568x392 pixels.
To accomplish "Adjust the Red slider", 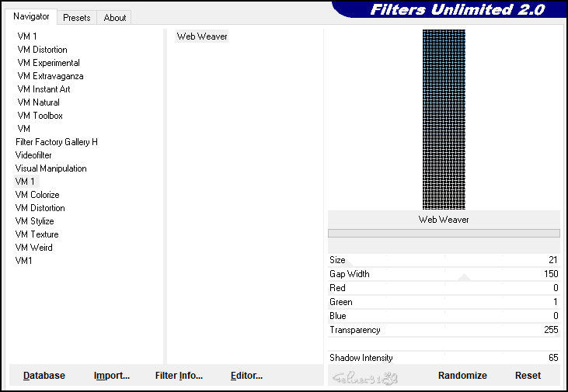I will (444, 288).
